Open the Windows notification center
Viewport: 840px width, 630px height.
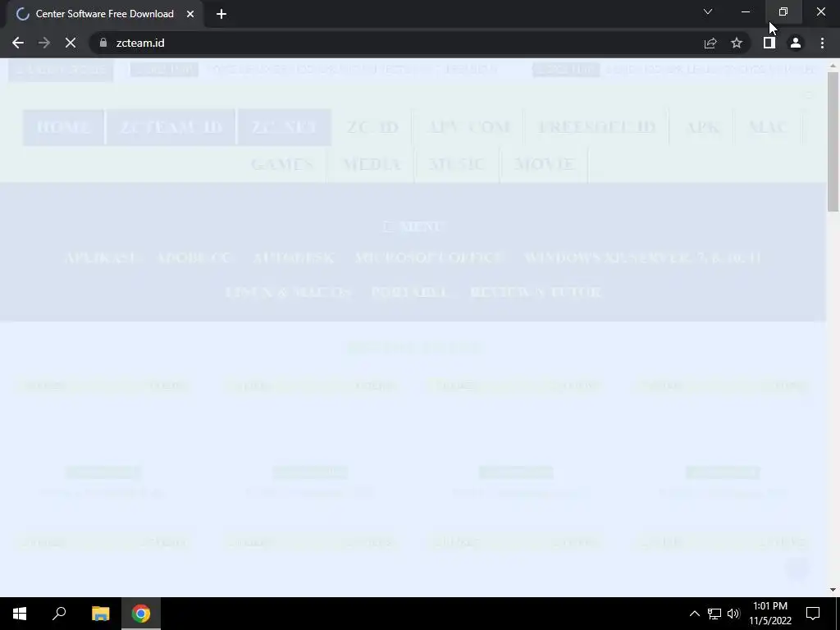(813, 614)
